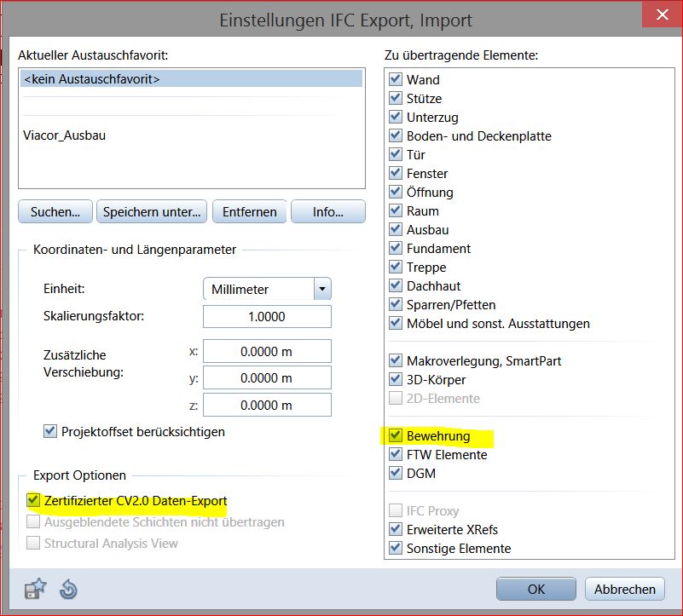Click the Speichern unter... button
This screenshot has height=616, width=683.
[x=152, y=212]
